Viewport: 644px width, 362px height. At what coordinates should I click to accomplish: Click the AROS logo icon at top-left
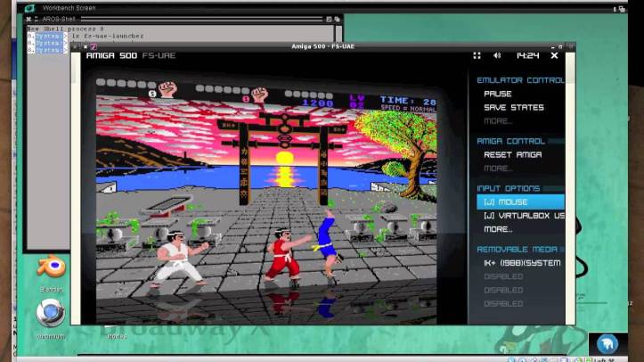(x=29, y=8)
